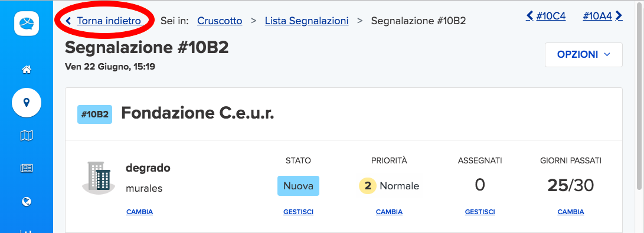Click the left chevron beside Torna indietro
The image size is (644, 233).
68,21
